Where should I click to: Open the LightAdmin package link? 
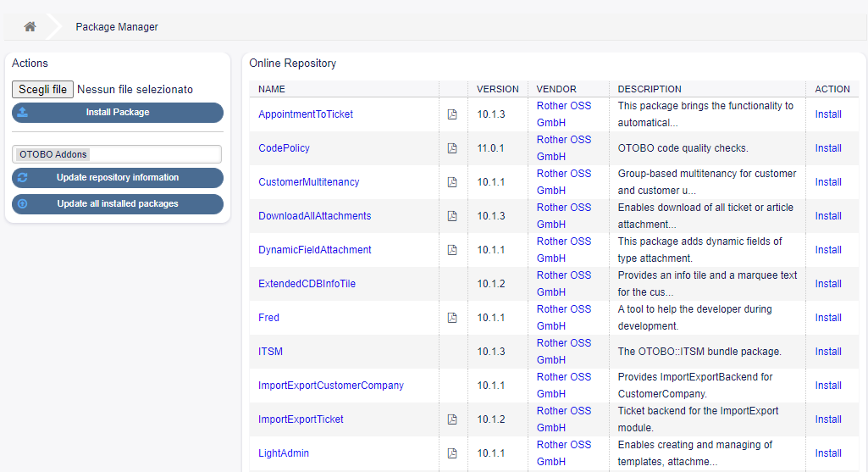[284, 453]
